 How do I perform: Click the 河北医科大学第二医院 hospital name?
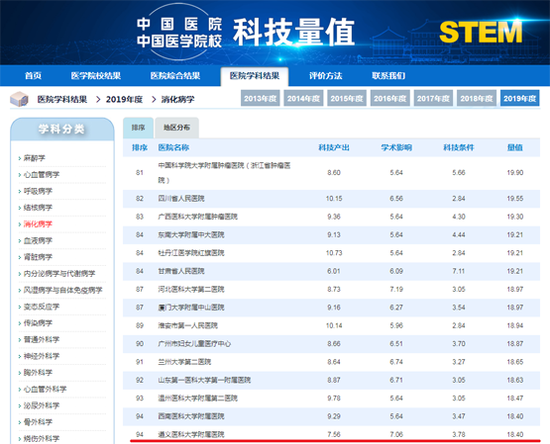coord(191,290)
